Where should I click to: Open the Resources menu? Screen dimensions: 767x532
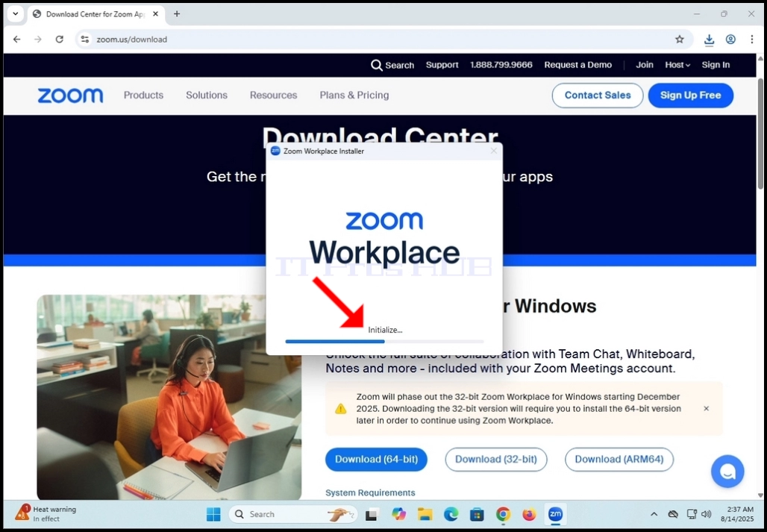[x=273, y=95]
